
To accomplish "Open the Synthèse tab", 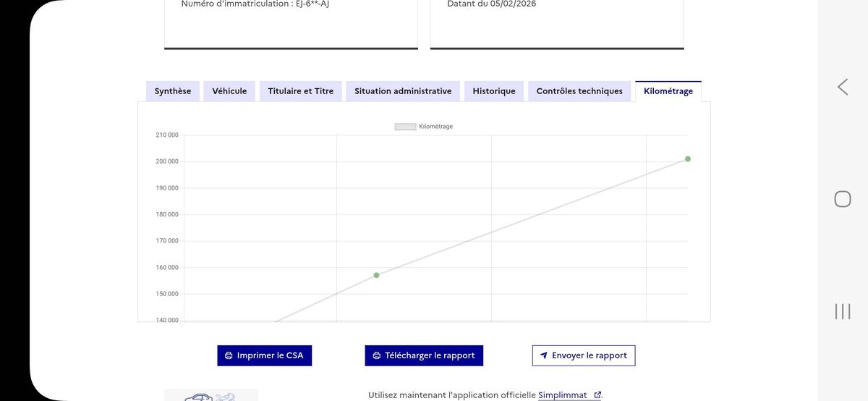I will pyautogui.click(x=173, y=91).
